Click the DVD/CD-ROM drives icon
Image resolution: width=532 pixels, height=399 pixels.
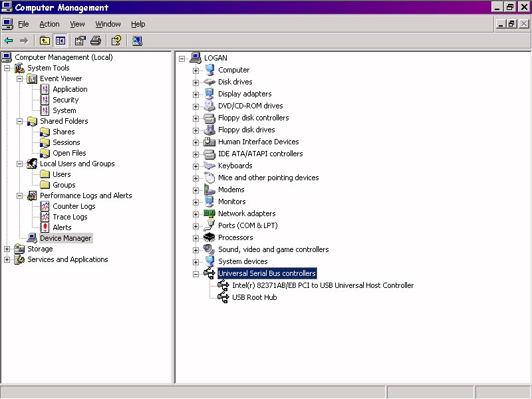(x=209, y=106)
